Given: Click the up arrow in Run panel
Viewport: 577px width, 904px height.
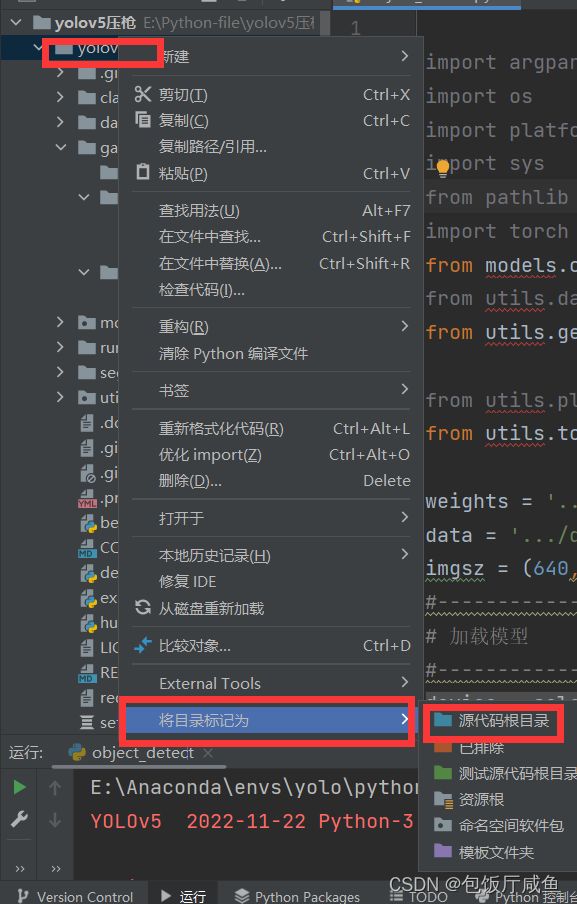Looking at the screenshot, I should click(x=55, y=787).
